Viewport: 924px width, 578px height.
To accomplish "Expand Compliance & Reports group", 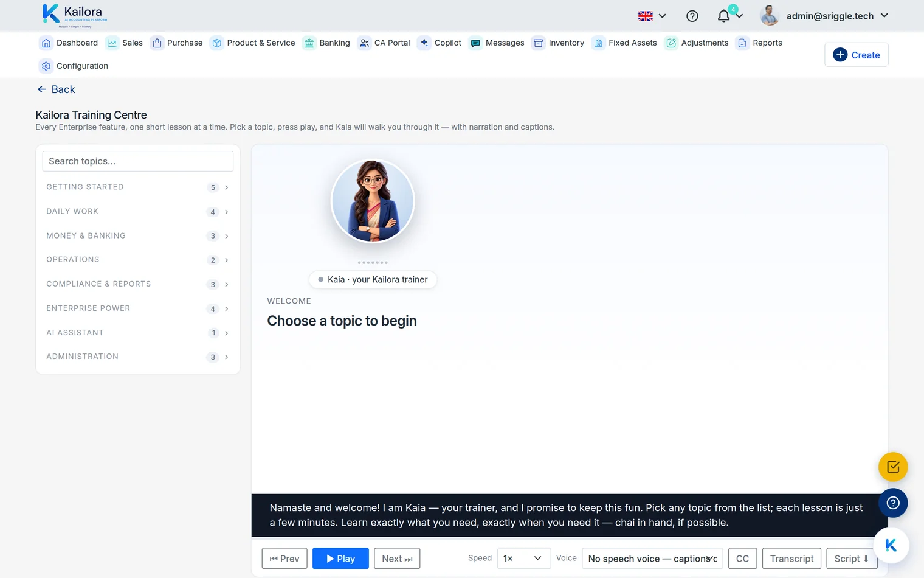I will coord(138,284).
